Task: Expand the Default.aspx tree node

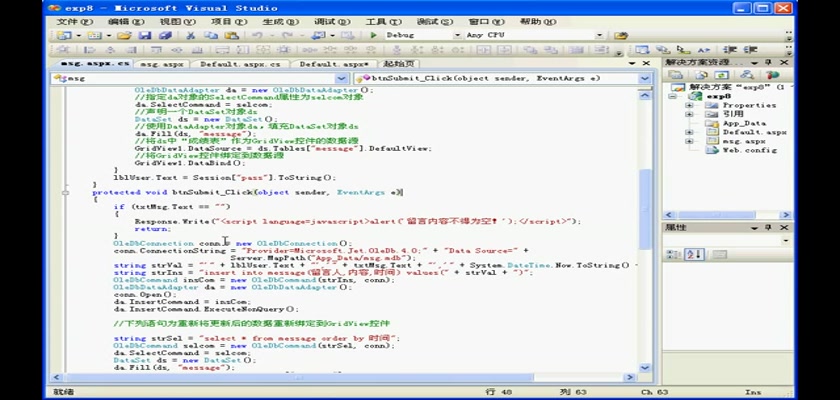Action: coord(689,132)
